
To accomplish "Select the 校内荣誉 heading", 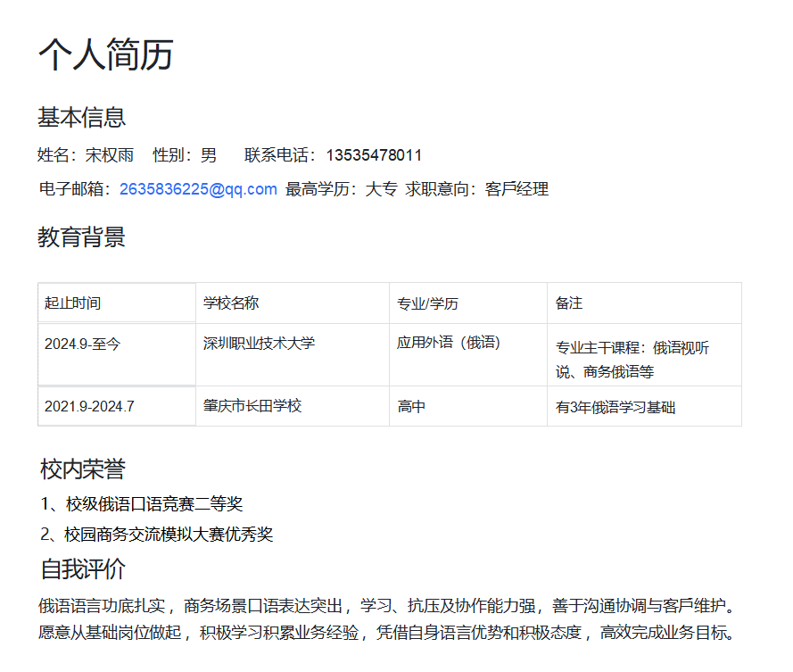I will 83,469.
